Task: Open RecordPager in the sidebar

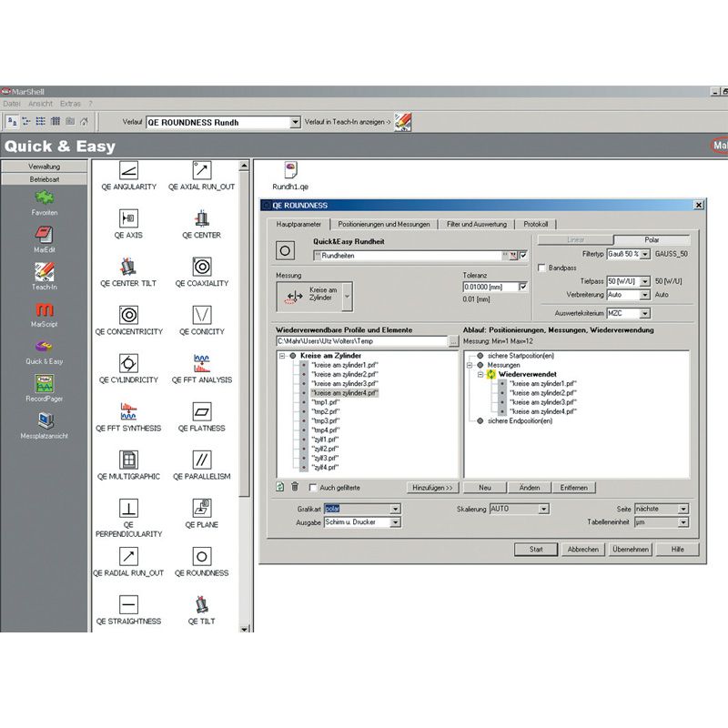Action: click(45, 384)
